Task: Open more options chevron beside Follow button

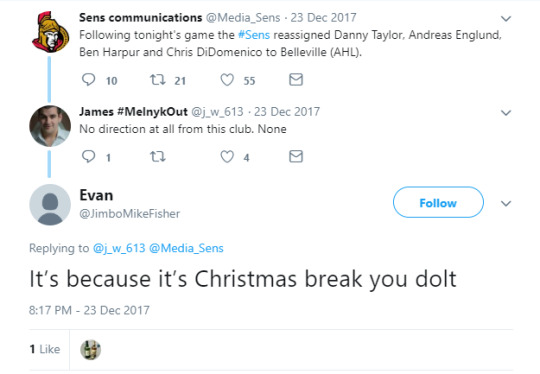Action: (x=506, y=204)
